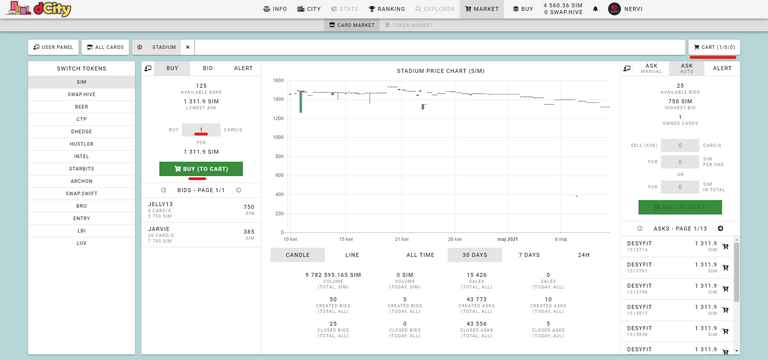Screen dimensions: 768x360
Task: Switch to DHEDGE token
Action: click(81, 132)
